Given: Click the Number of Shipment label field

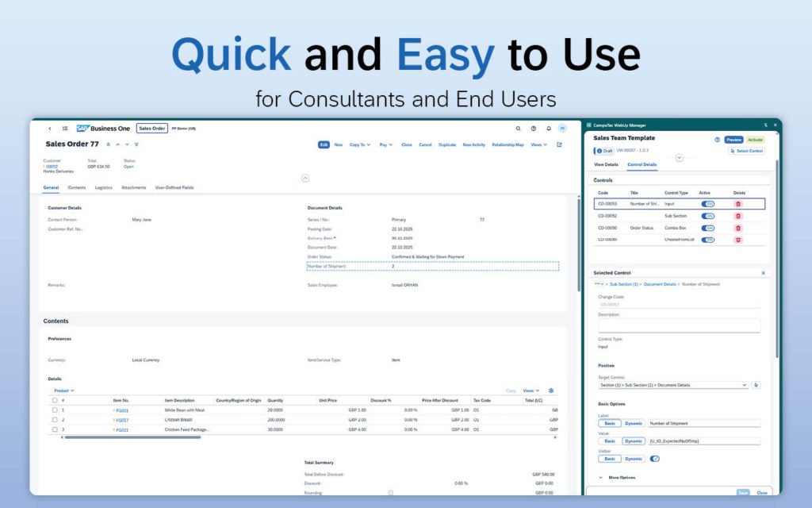Looking at the screenshot, I should [x=703, y=424].
